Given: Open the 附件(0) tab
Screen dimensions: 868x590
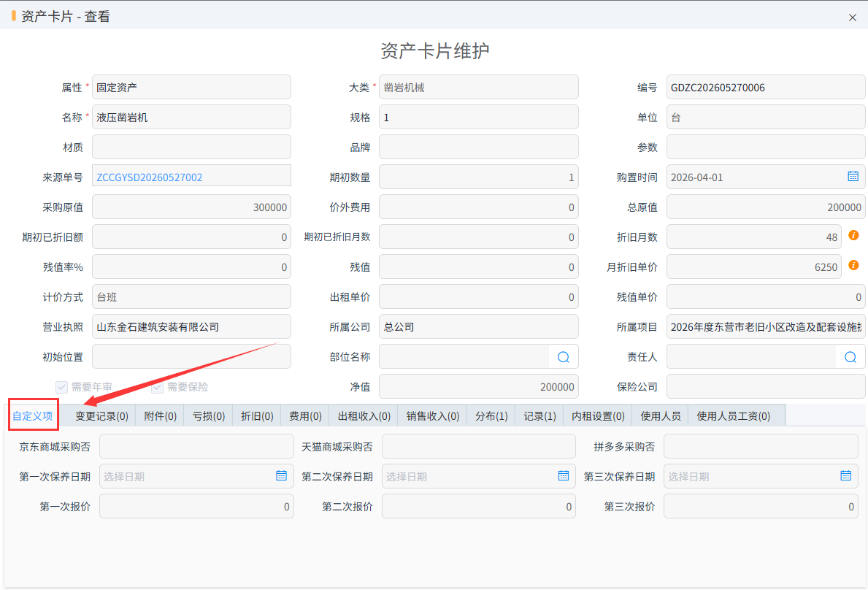Looking at the screenshot, I should click(x=160, y=415).
